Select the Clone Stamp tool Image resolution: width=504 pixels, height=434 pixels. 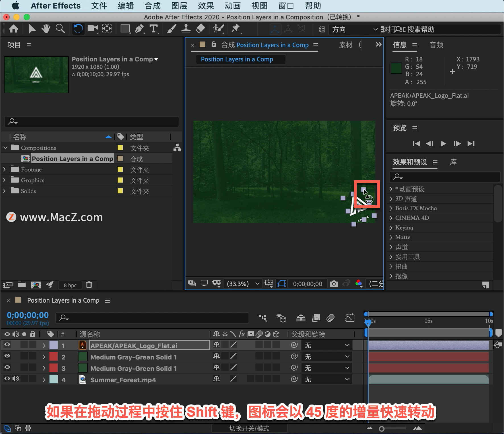click(x=186, y=29)
